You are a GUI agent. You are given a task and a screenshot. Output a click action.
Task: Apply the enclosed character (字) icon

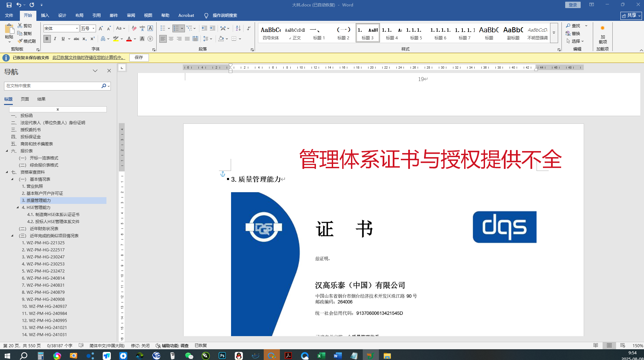pyautogui.click(x=150, y=39)
